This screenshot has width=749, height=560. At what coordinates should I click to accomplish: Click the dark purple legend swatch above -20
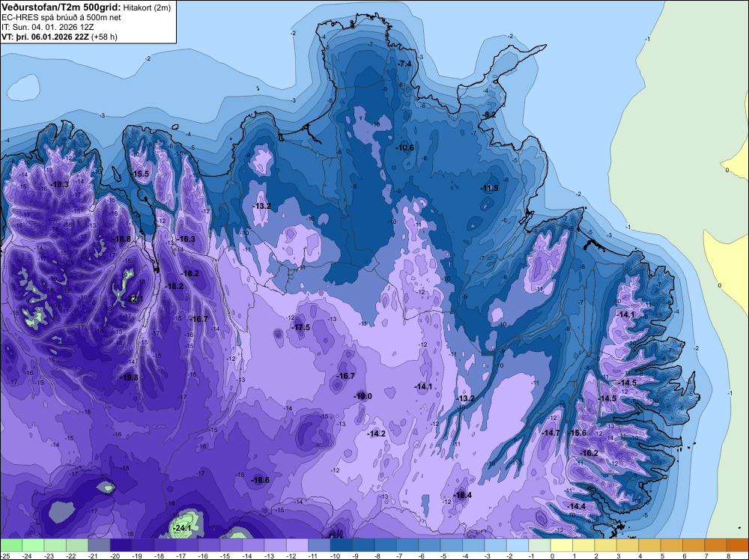tap(121, 545)
